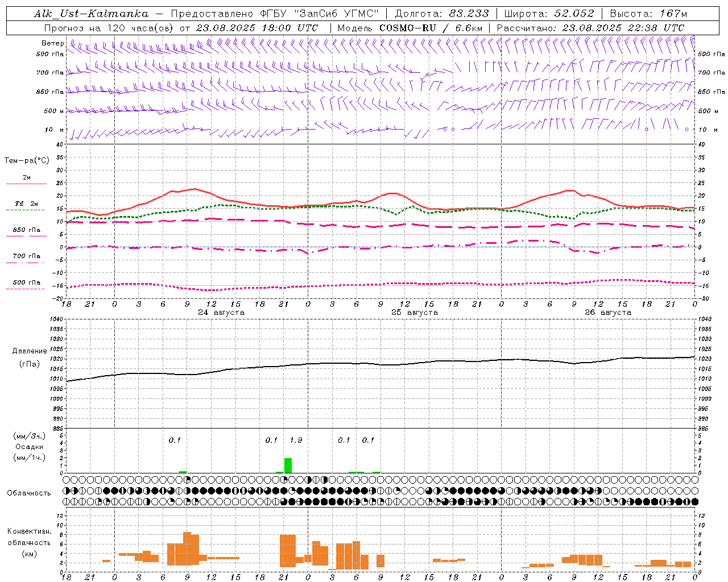Select the model name COSMO-RU / 6.6км
The width and height of the screenshot is (728, 582).
coord(431,28)
